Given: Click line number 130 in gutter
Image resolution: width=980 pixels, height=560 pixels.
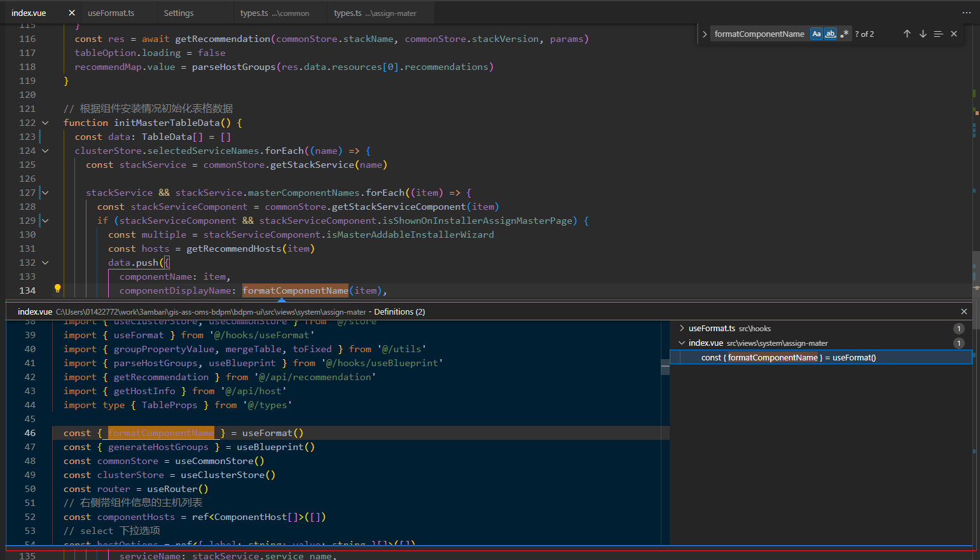Looking at the screenshot, I should click(x=27, y=235).
